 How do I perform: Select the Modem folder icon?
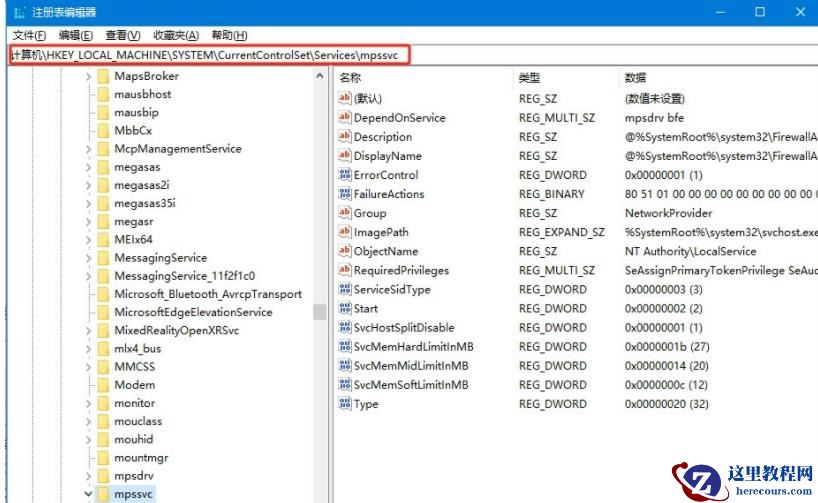pyautogui.click(x=103, y=385)
